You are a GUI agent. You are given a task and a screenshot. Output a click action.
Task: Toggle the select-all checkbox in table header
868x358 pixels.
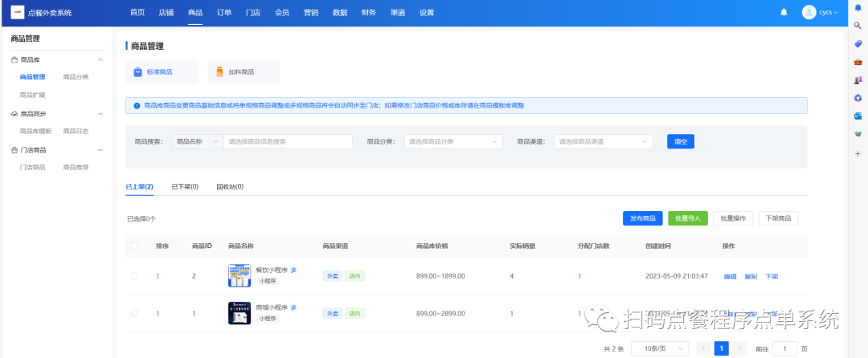point(134,246)
